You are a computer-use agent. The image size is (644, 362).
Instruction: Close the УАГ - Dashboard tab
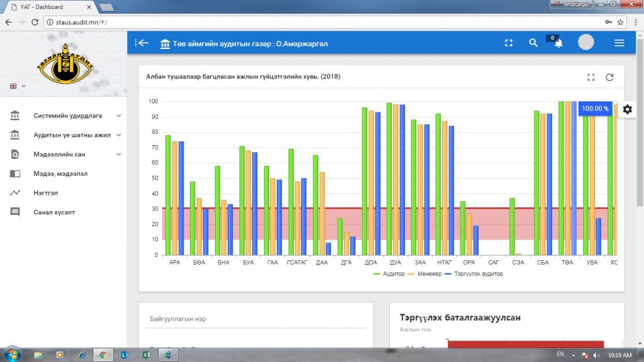[x=89, y=7]
